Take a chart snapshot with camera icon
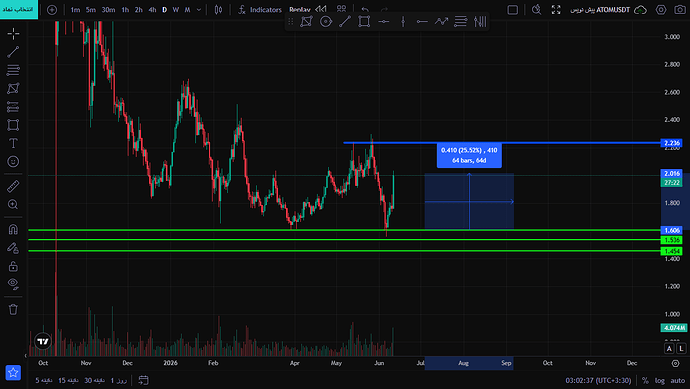Viewport: 690px width, 389px height. [680, 10]
